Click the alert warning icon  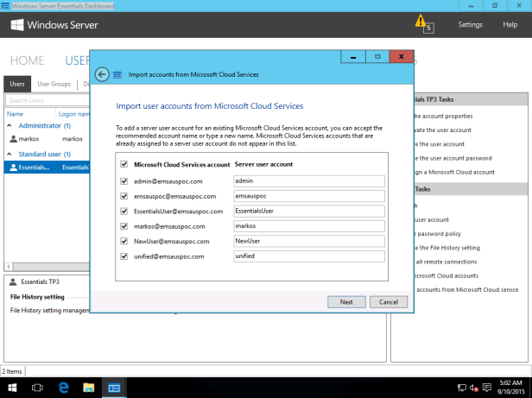421,21
